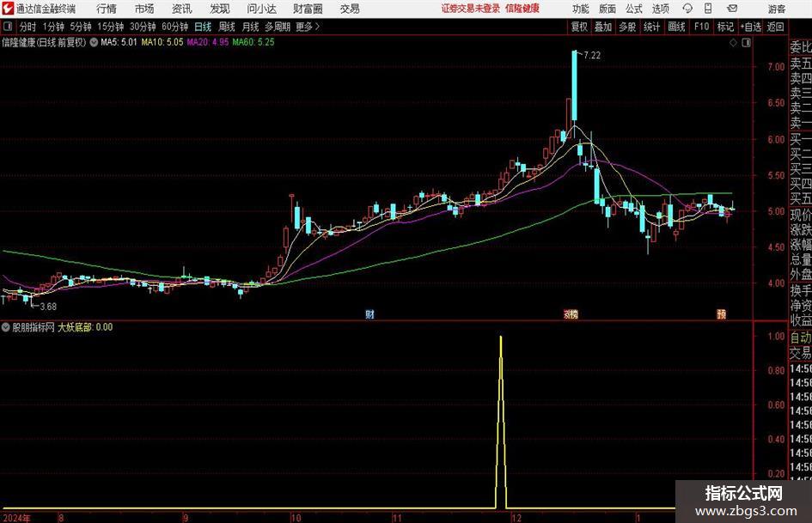The width and height of the screenshot is (812, 523).
Task: Click the blue 财 event marker
Action: point(369,314)
